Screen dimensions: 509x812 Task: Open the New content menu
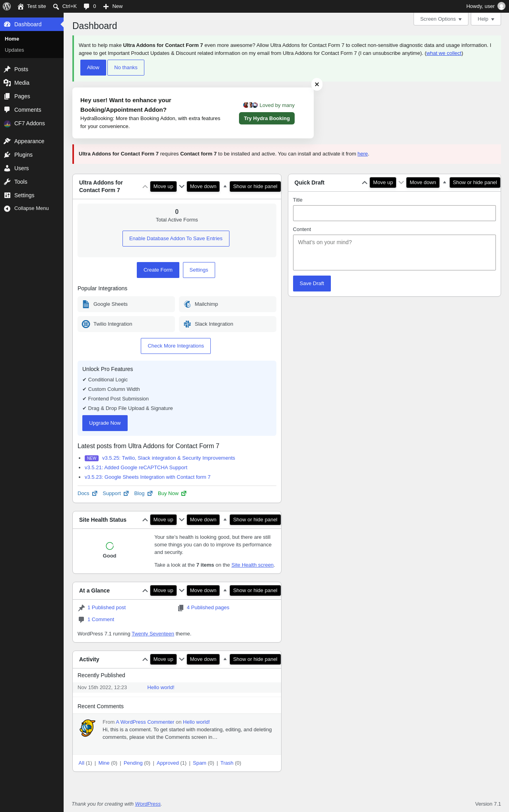(113, 6)
